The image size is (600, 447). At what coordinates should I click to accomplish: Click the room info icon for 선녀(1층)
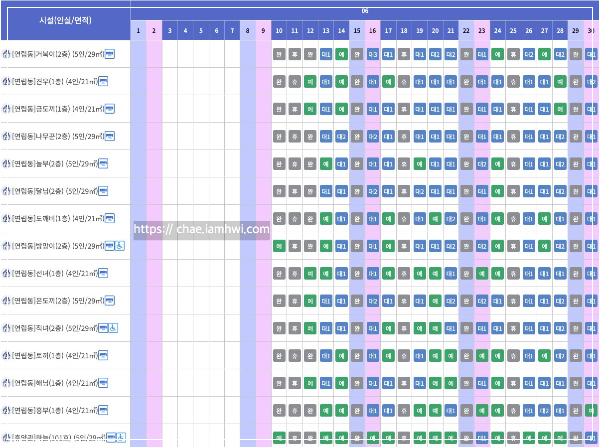[103, 273]
